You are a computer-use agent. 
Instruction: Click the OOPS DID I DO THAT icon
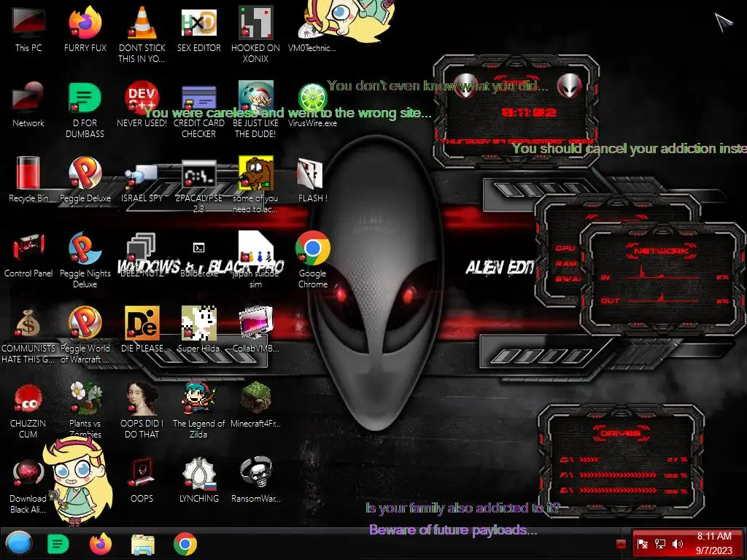coord(142,397)
